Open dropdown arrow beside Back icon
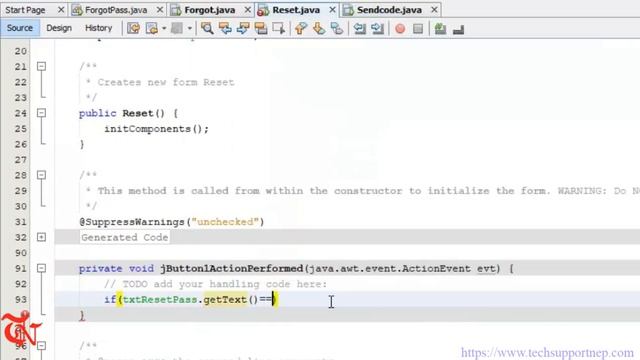640x360 pixels. pos(164,28)
